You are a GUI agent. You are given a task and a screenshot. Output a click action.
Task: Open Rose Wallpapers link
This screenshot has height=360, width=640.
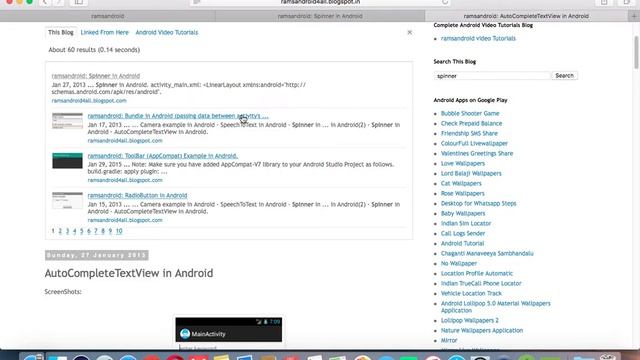point(462,193)
